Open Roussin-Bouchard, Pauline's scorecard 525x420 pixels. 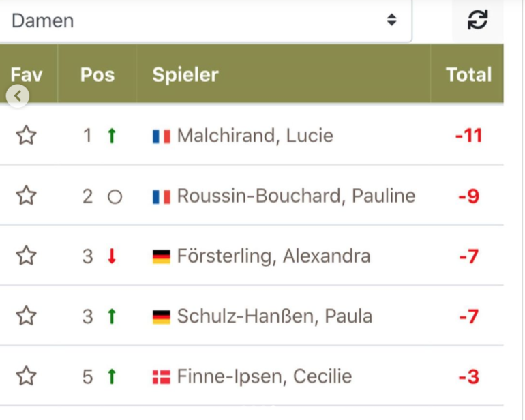(296, 196)
